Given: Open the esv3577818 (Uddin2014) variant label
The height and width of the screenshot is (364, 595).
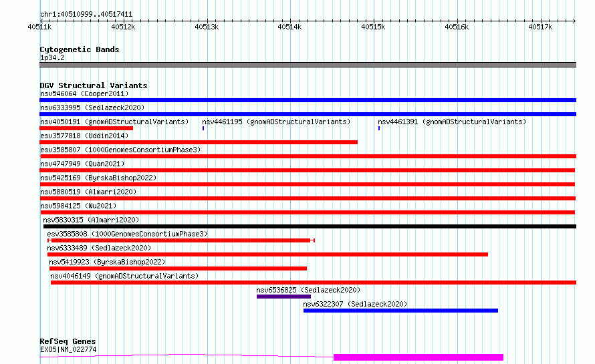Looking at the screenshot, I should [84, 136].
